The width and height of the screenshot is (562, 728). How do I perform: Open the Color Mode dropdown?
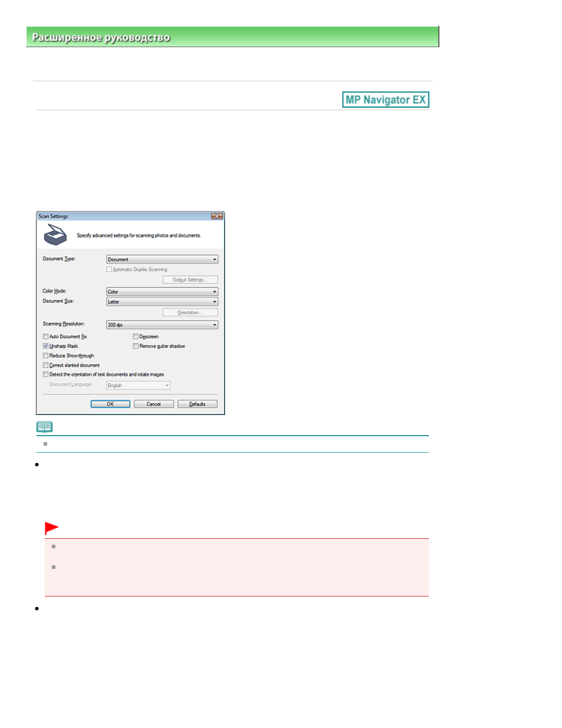(162, 292)
